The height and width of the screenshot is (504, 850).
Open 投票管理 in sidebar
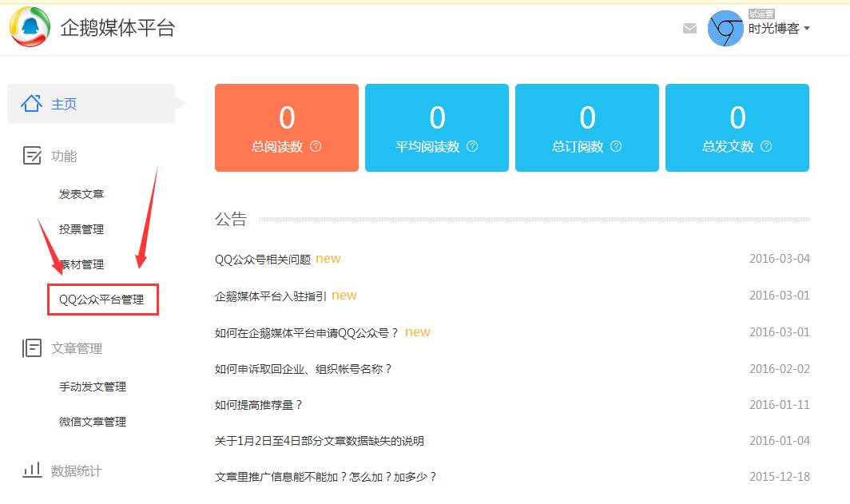coord(81,229)
